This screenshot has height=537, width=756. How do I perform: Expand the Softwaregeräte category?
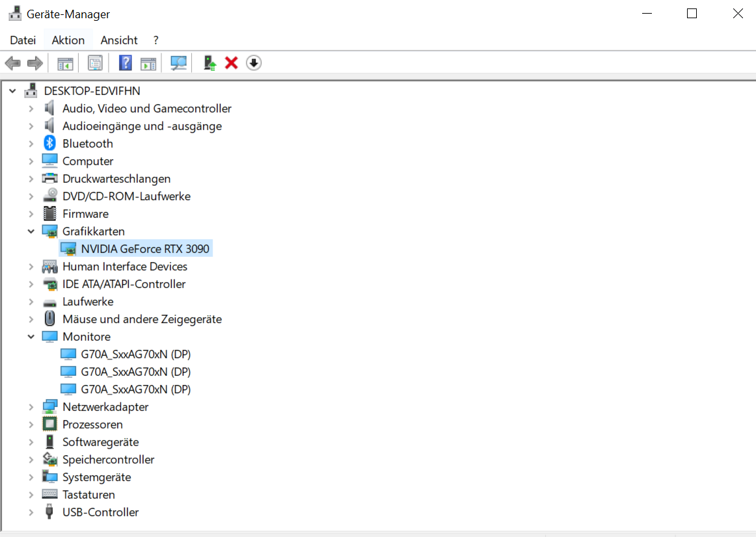[x=31, y=442]
